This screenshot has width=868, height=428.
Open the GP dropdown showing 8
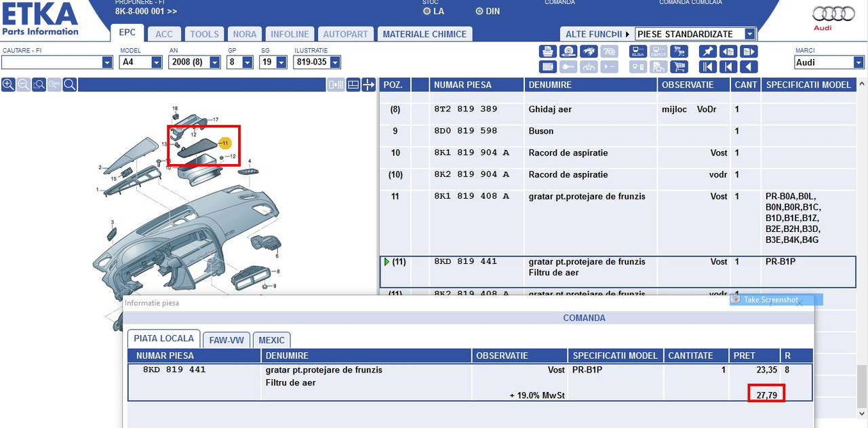tap(248, 62)
